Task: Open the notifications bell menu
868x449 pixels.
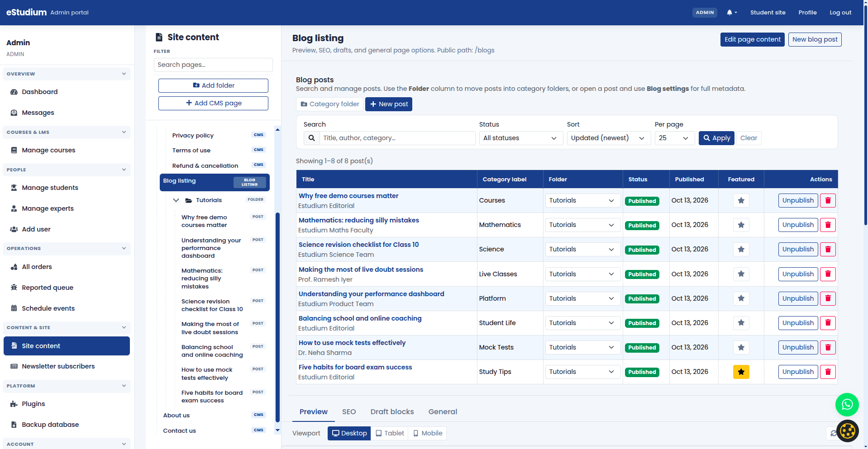Action: pos(732,13)
